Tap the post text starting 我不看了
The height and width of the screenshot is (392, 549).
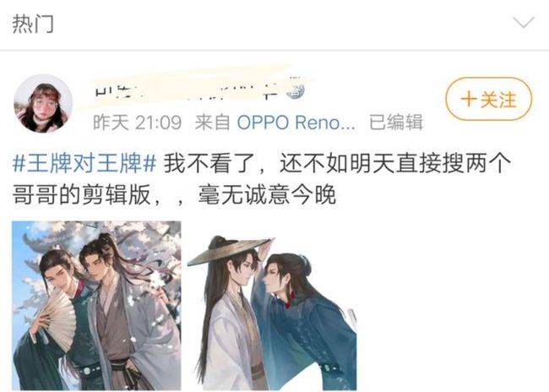(337, 163)
